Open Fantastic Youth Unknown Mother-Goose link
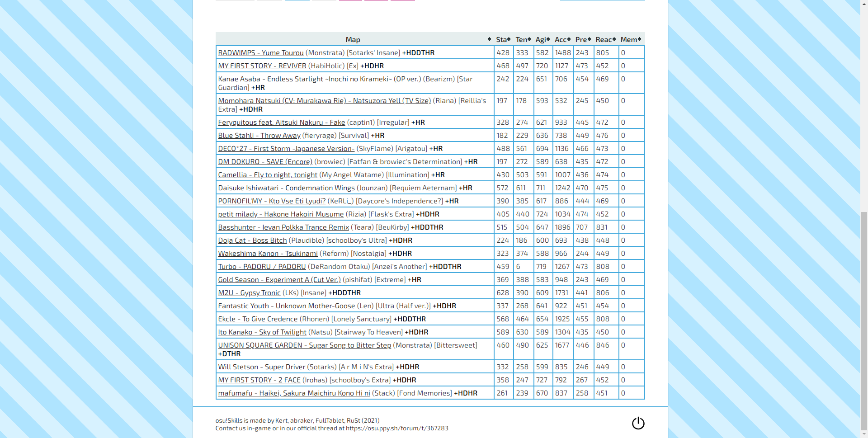 click(x=287, y=306)
